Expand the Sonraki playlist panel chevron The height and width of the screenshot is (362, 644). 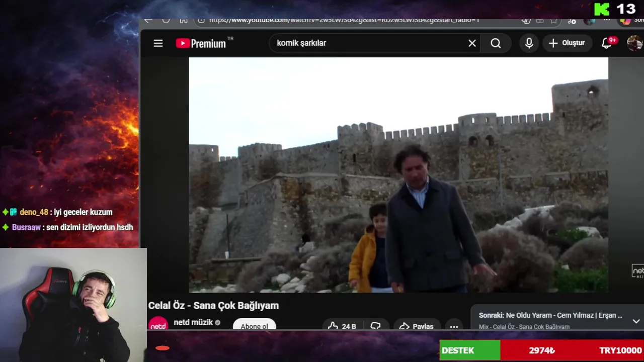click(636, 321)
